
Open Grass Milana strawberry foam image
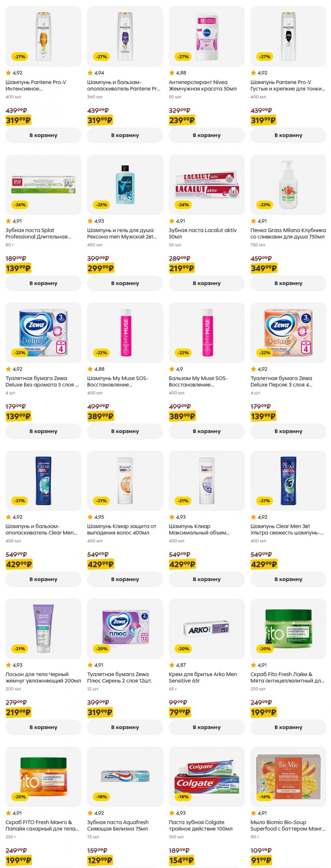pyautogui.click(x=288, y=185)
